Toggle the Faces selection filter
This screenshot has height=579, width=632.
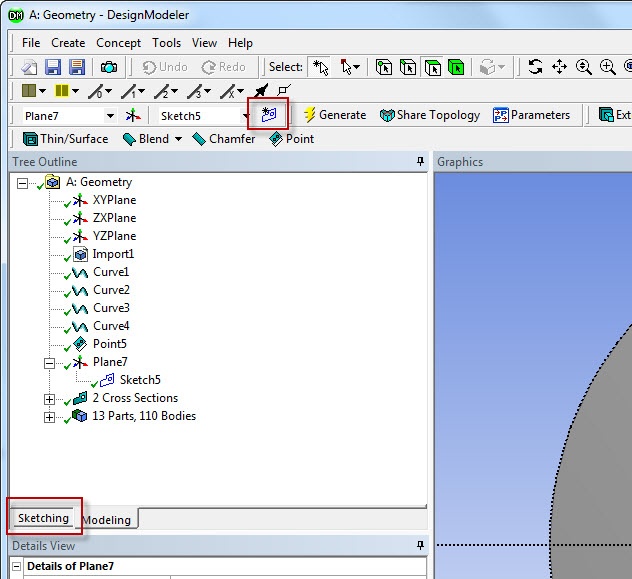[432, 67]
